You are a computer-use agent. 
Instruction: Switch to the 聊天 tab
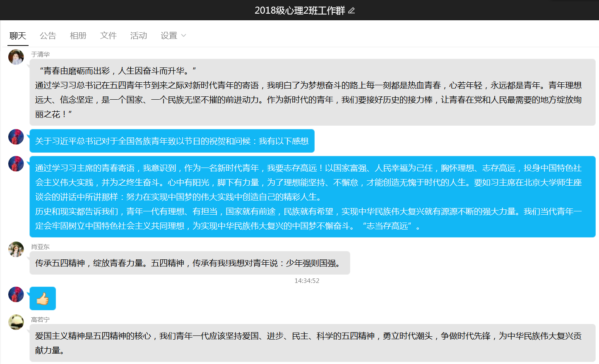[18, 36]
